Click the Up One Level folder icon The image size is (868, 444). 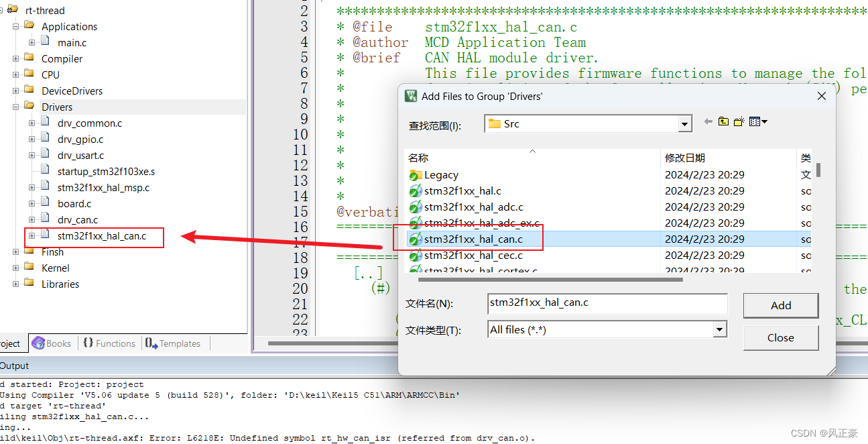point(723,121)
